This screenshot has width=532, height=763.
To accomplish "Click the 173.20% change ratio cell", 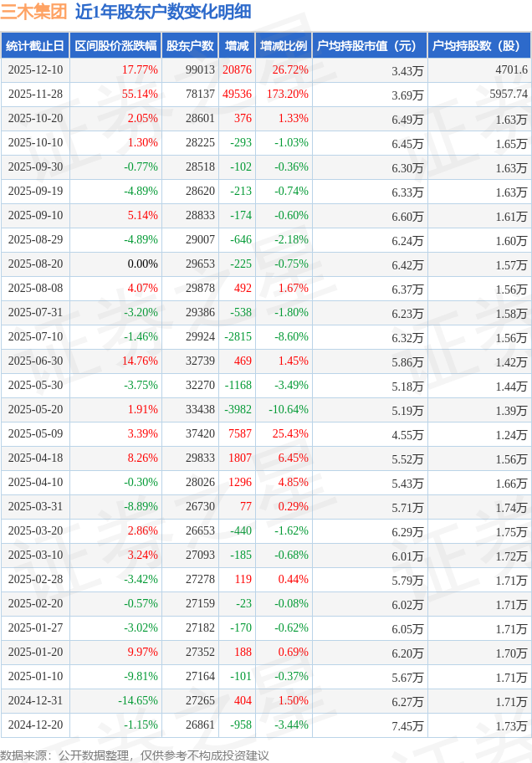I will click(287, 95).
